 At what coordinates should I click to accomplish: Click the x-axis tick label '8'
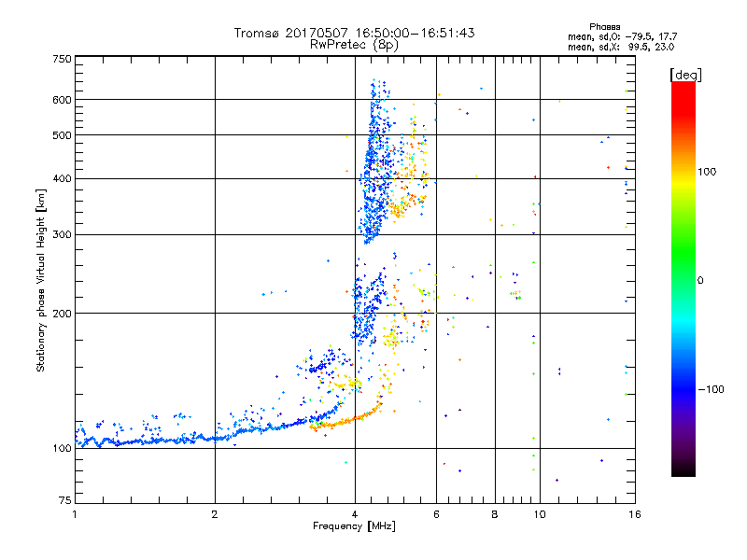point(495,514)
